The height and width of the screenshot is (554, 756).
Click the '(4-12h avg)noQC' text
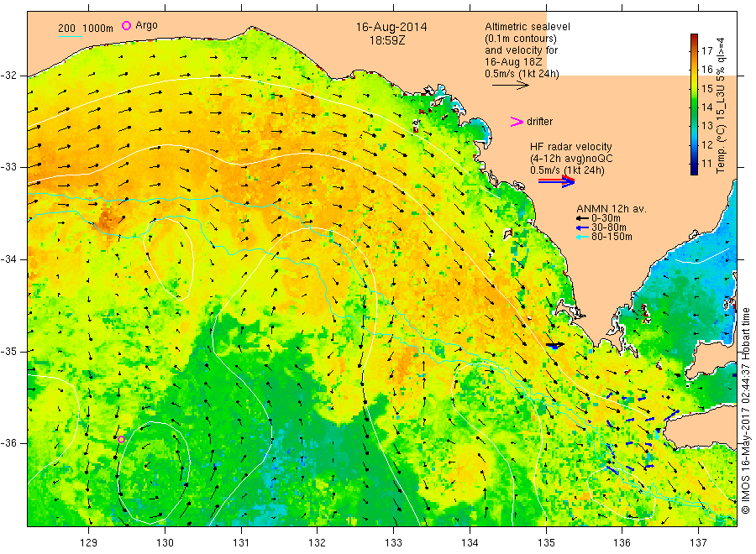pyautogui.click(x=571, y=159)
